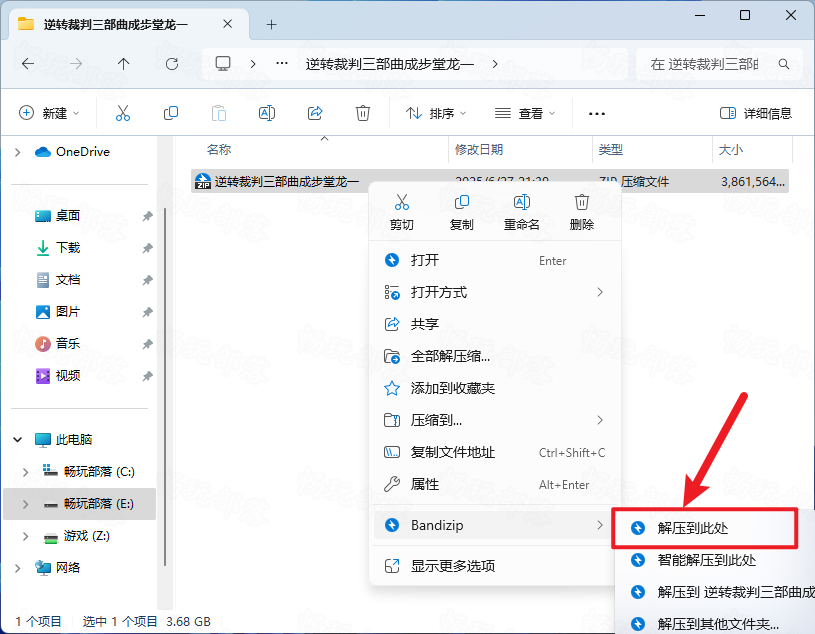Click the 删除 icon in context menu

pos(582,202)
